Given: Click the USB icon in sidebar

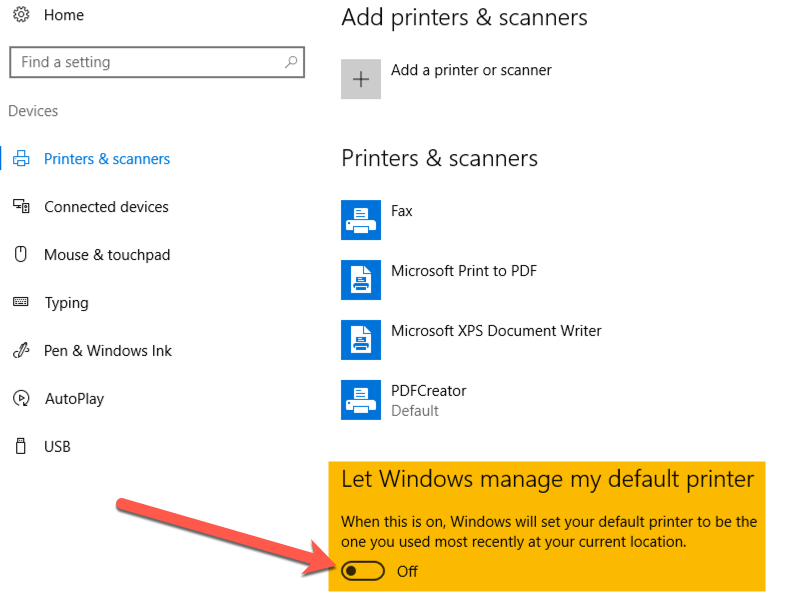Looking at the screenshot, I should (20, 446).
